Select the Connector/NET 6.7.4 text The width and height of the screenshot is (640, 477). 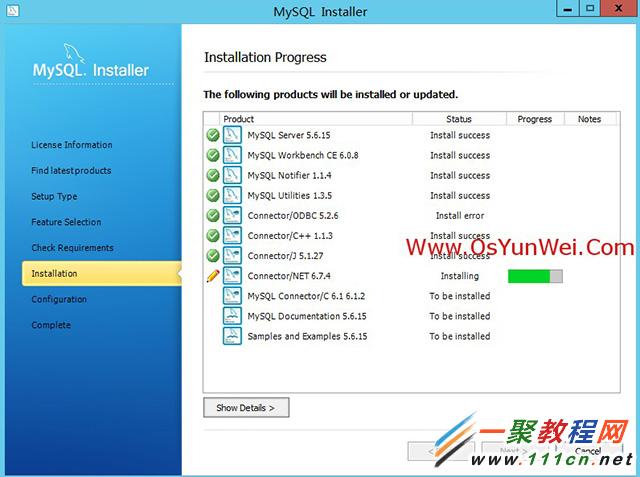[289, 276]
